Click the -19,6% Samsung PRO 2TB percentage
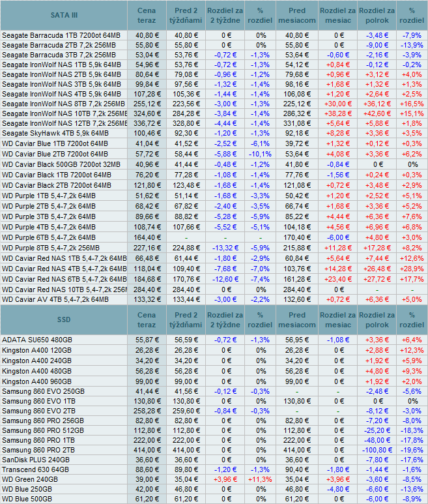 412,451
